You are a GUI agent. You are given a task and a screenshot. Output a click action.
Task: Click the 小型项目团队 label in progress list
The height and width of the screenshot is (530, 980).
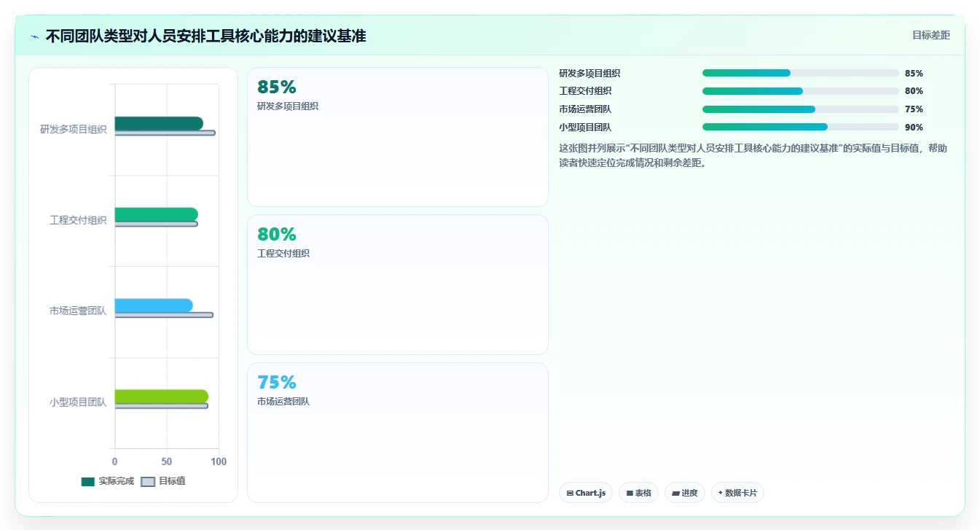(585, 128)
